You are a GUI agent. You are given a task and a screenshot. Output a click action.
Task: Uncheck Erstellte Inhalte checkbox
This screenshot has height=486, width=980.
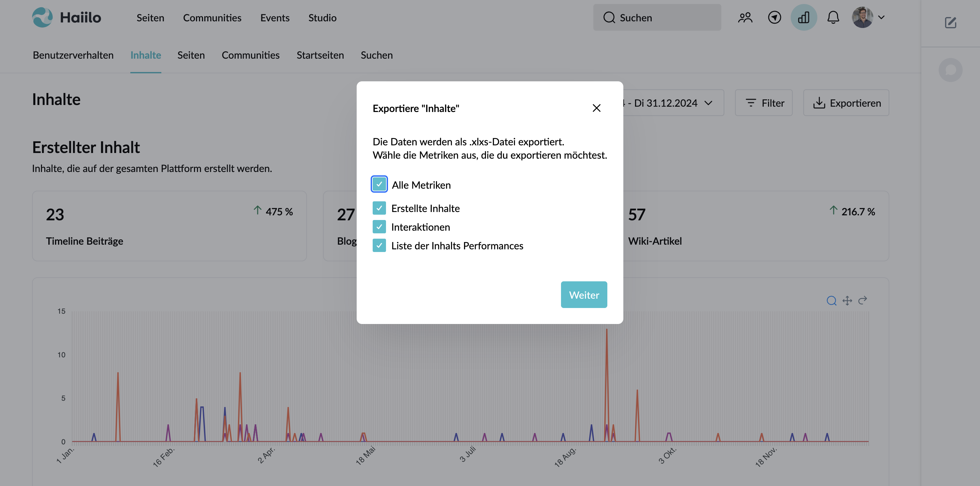pyautogui.click(x=379, y=208)
